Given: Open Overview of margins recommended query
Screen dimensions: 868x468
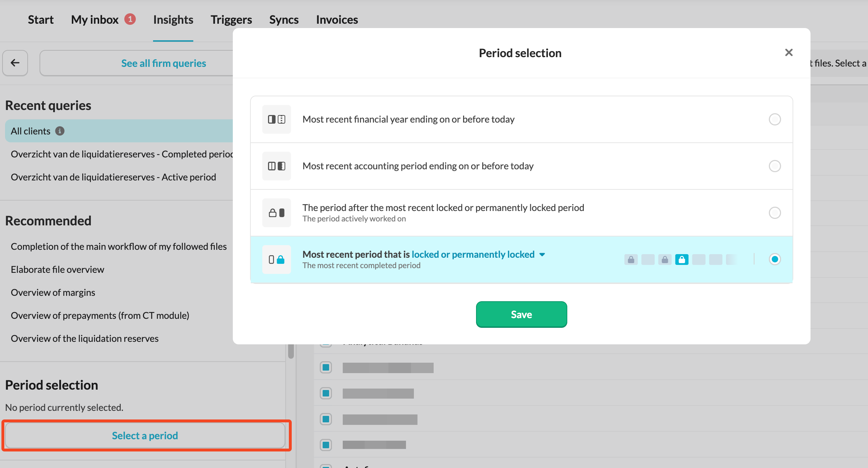Looking at the screenshot, I should (53, 293).
